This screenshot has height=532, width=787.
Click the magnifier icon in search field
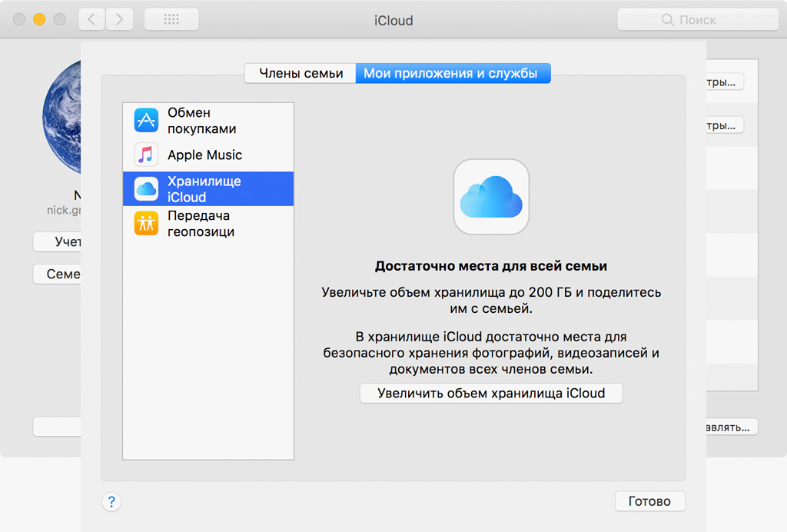[668, 19]
